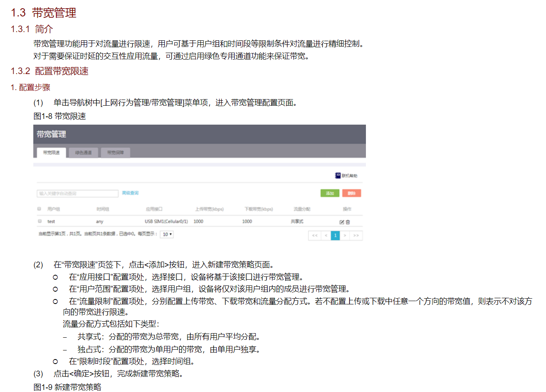Switch to the 绿色通道 tab
This screenshot has height=392, width=546.
tap(83, 153)
